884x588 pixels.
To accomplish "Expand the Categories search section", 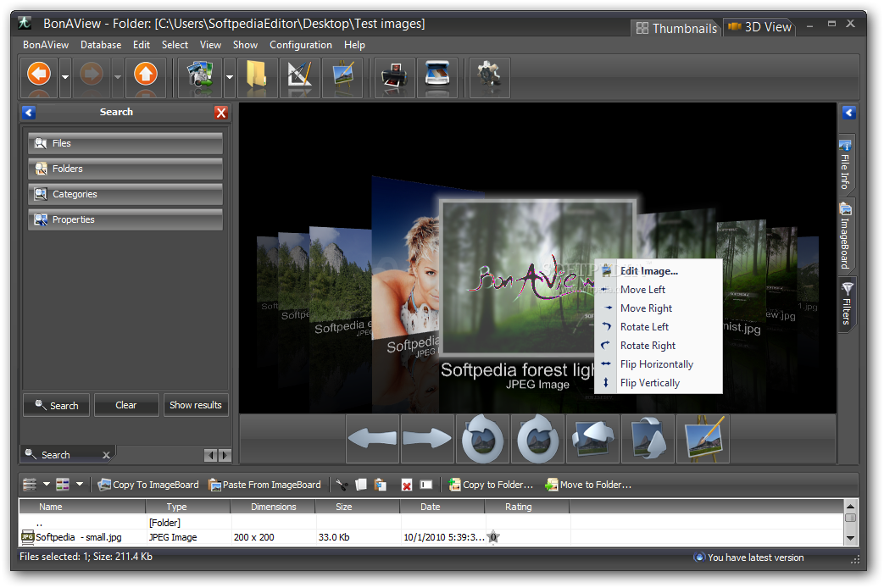I will point(125,195).
